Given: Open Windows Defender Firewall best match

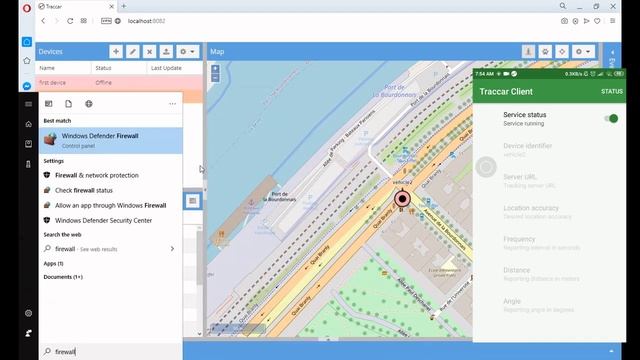Looking at the screenshot, I should click(x=111, y=140).
